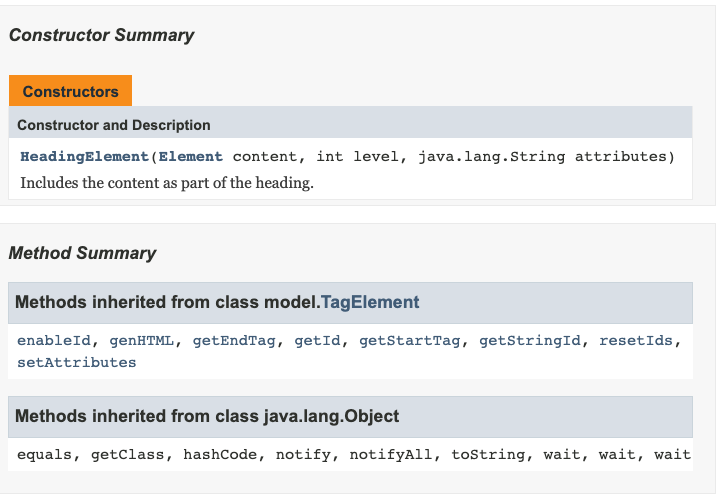Follow the setAttributes method link

(x=77, y=363)
